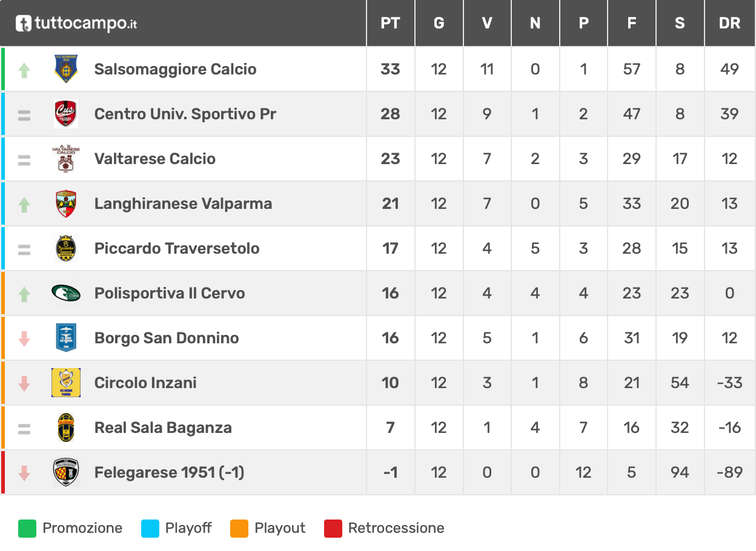
Task: Open Real Sala Baganza team link
Action: pyautogui.click(x=163, y=427)
